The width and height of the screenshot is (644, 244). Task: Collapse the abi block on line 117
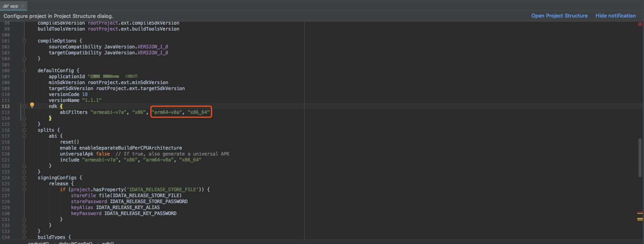[24, 136]
